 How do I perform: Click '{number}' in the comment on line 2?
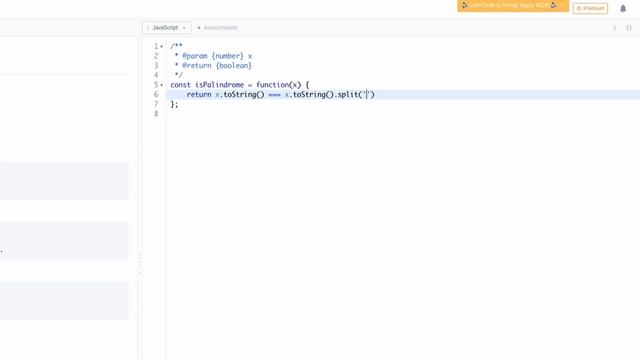(227, 56)
